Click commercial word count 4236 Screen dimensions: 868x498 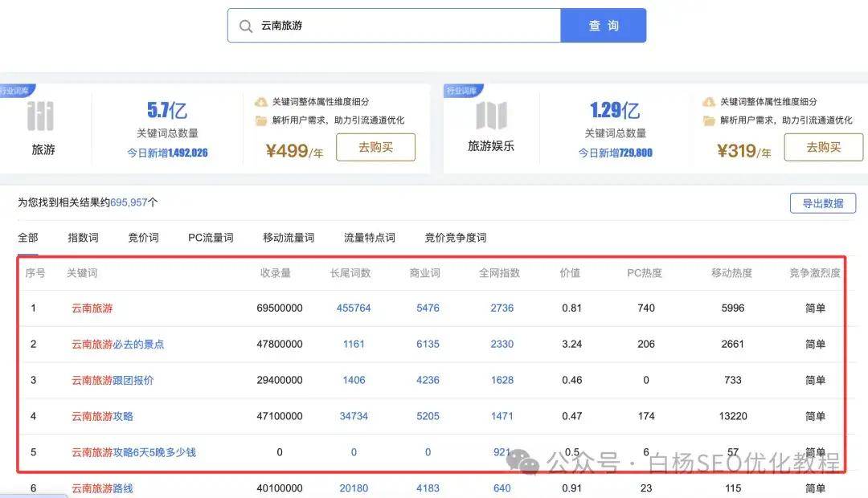(x=428, y=380)
